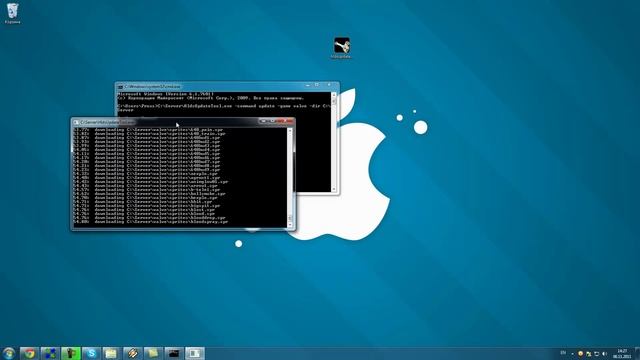
Task: Click the bright green taskbar icon with dark figure
Action: 71,353
